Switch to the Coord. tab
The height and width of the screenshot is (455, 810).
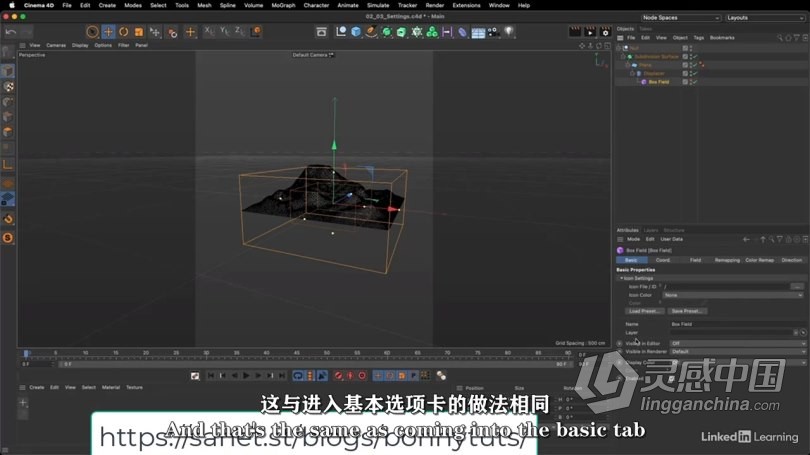click(663, 260)
